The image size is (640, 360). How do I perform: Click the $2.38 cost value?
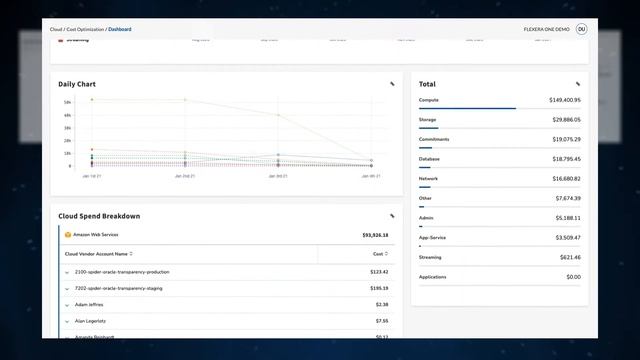point(382,304)
